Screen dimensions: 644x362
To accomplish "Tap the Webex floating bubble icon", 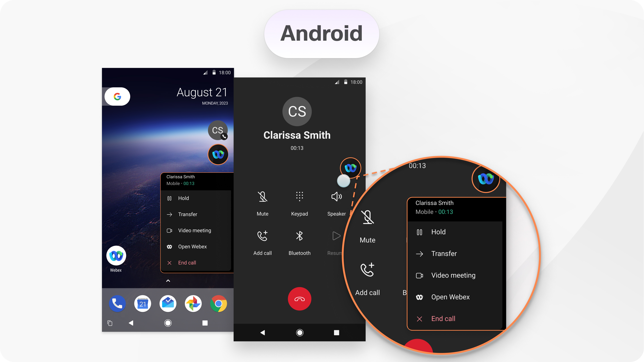I will tap(351, 167).
